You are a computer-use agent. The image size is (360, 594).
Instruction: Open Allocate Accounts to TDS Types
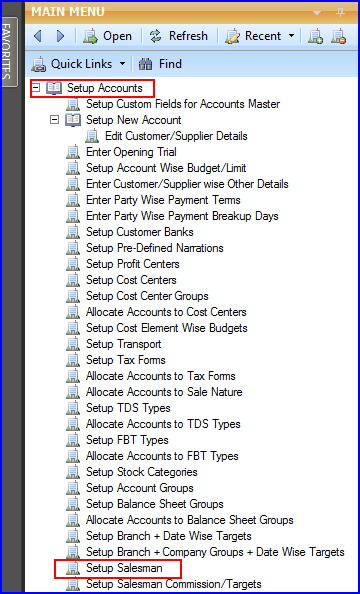[163, 424]
